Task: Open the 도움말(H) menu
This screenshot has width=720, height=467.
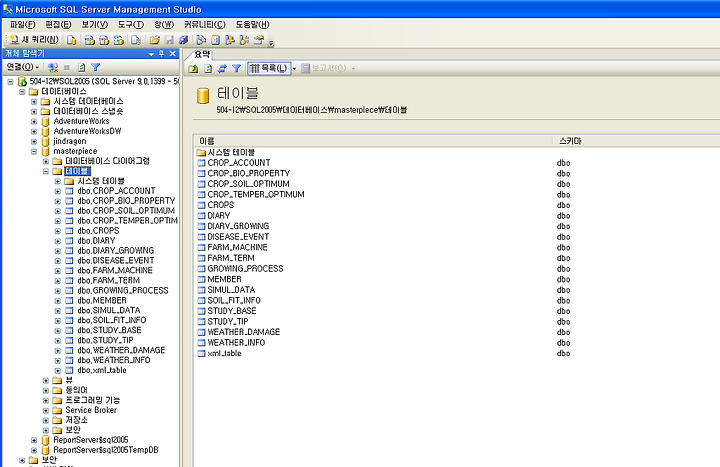Action: pos(252,25)
